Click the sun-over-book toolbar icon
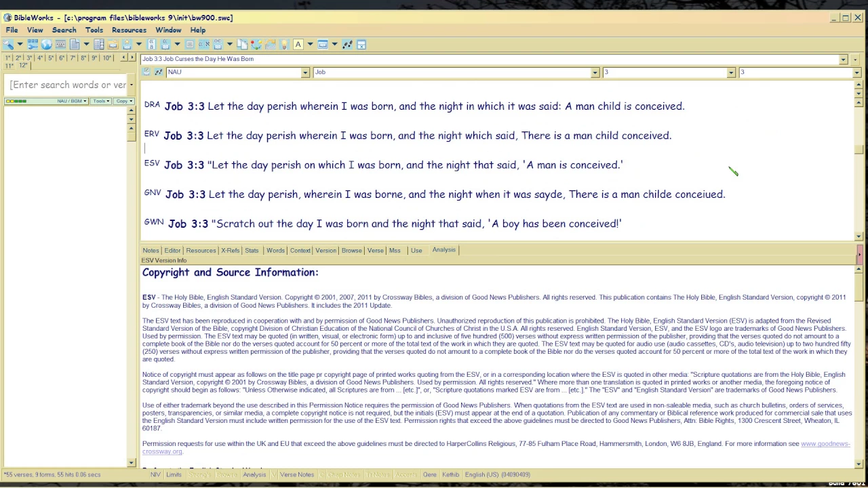 (x=127, y=44)
